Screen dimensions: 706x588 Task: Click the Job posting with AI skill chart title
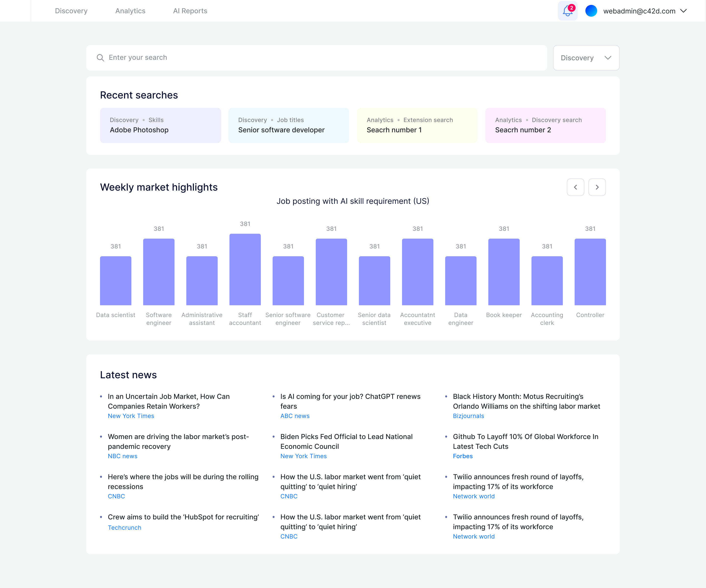coord(353,201)
